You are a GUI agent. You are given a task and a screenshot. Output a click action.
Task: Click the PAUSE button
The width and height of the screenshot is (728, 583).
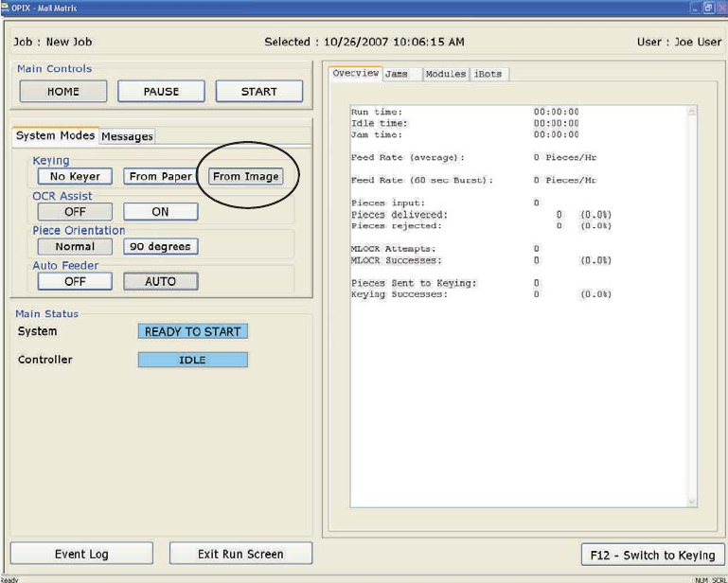point(161,92)
